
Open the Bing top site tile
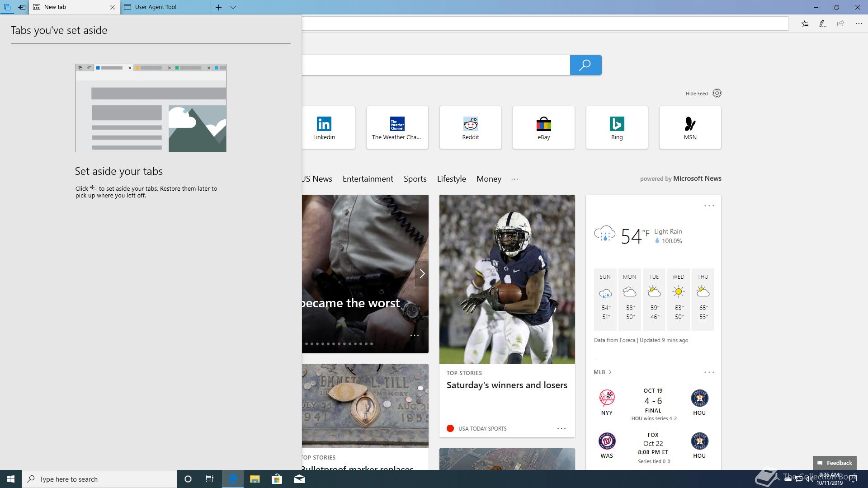pos(617,127)
